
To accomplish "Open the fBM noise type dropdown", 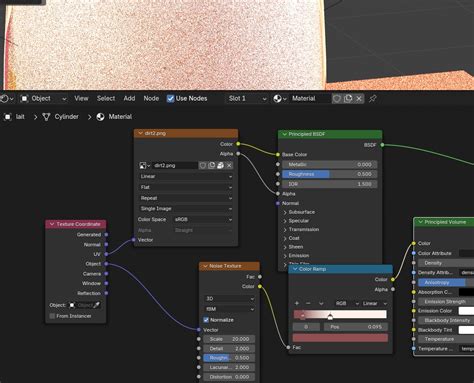I will [x=229, y=309].
